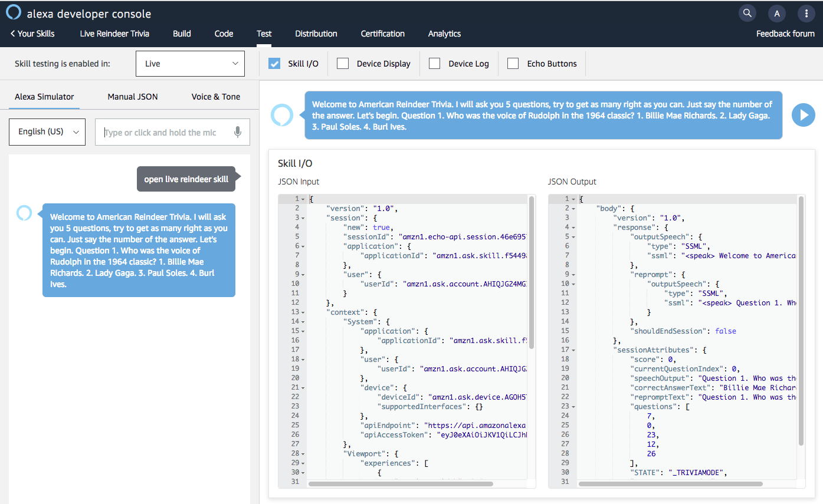Go back to Your Skills
The width and height of the screenshot is (823, 504).
click(32, 34)
